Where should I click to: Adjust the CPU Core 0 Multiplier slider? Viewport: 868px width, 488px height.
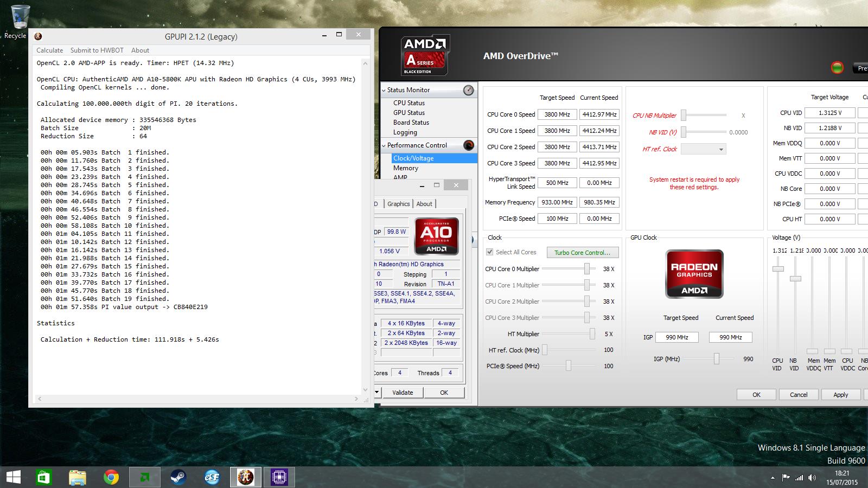(x=586, y=268)
